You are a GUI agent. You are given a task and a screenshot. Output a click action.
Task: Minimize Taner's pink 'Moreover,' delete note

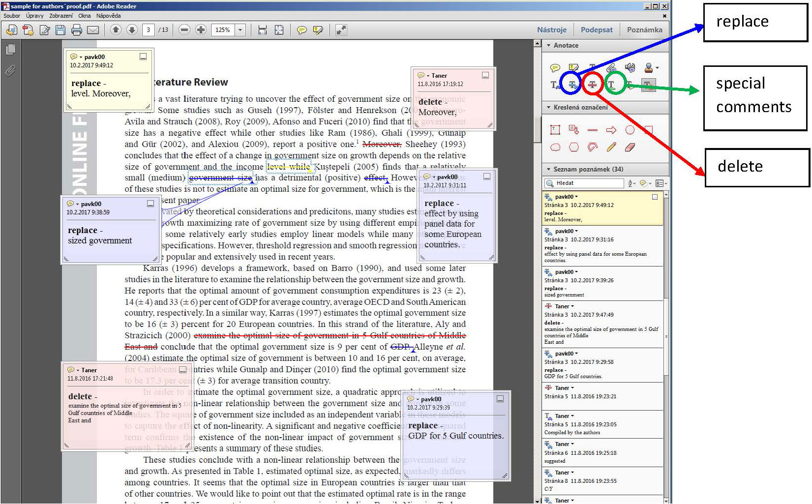(x=485, y=75)
